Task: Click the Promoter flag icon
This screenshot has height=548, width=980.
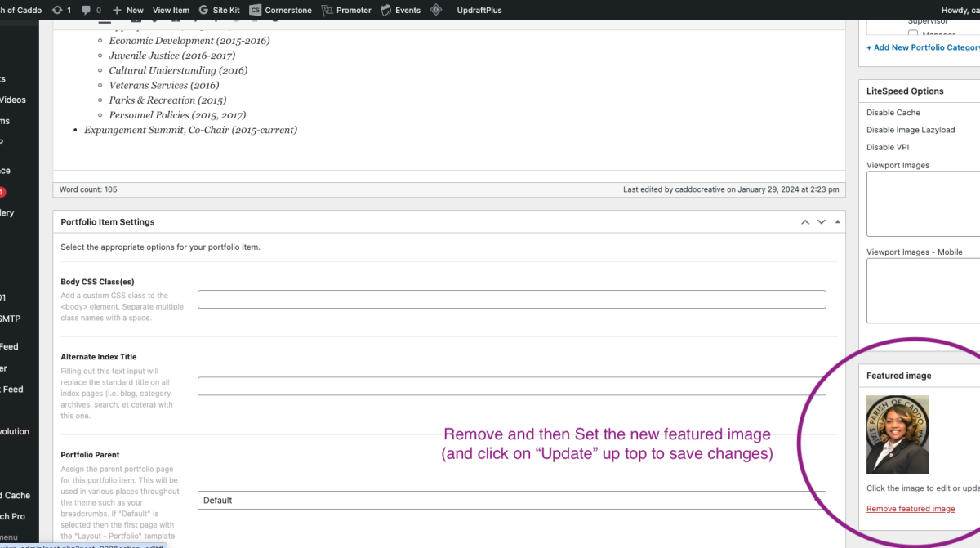Action: click(x=327, y=10)
